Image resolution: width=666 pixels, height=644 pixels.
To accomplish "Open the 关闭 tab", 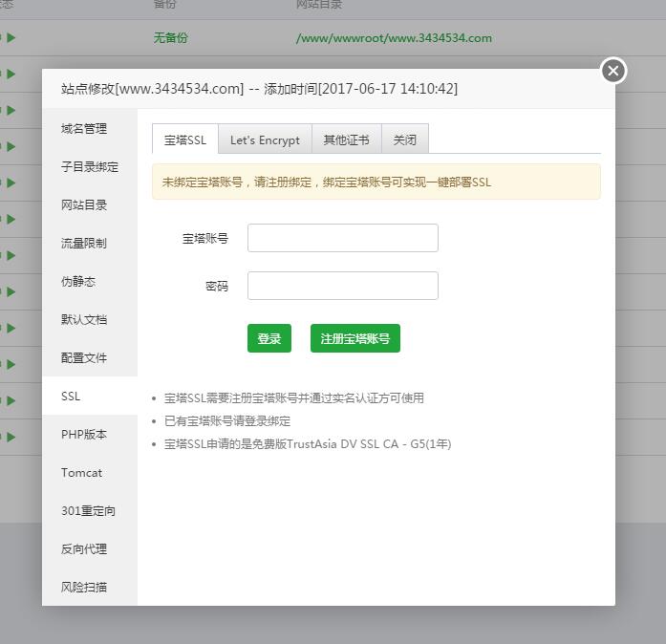I will point(405,140).
